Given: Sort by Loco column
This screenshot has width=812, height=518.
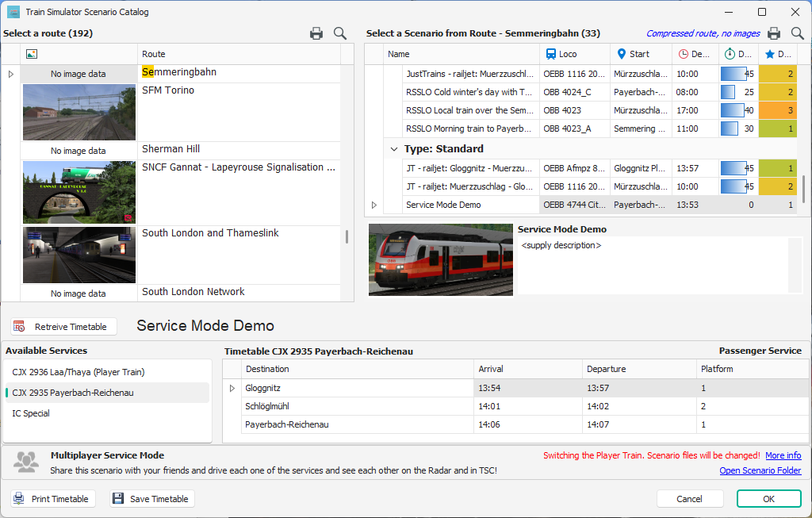Looking at the screenshot, I should 575,54.
